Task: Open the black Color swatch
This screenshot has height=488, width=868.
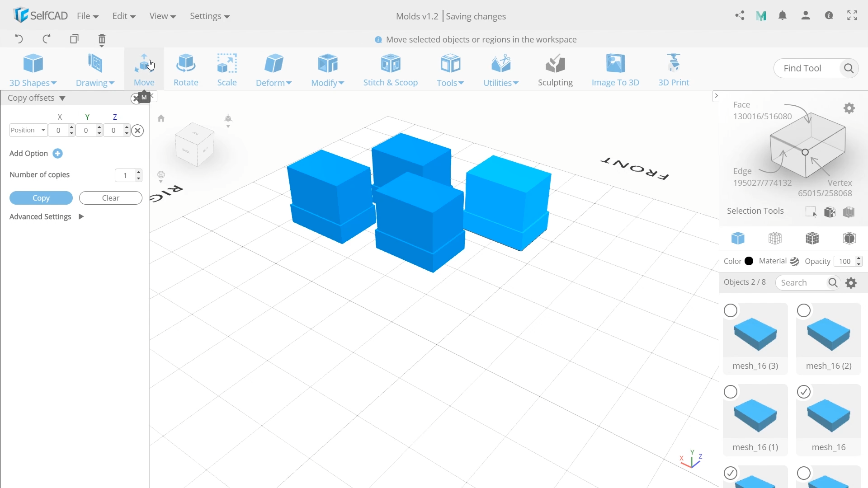Action: pyautogui.click(x=749, y=261)
